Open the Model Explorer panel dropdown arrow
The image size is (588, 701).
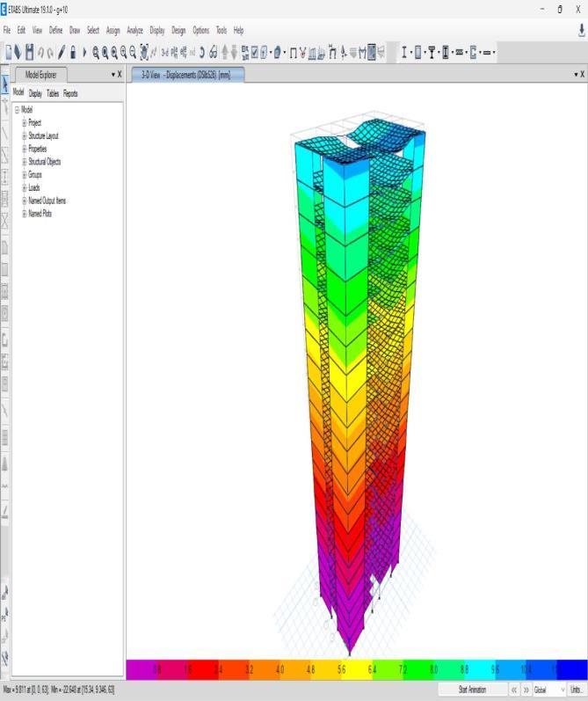click(x=113, y=75)
